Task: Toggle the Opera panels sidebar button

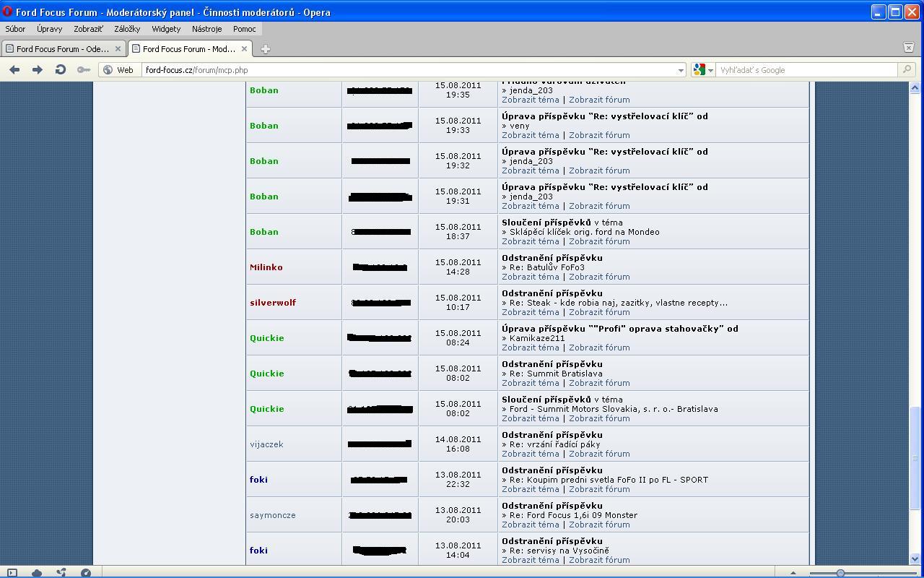Action: pos(12,573)
